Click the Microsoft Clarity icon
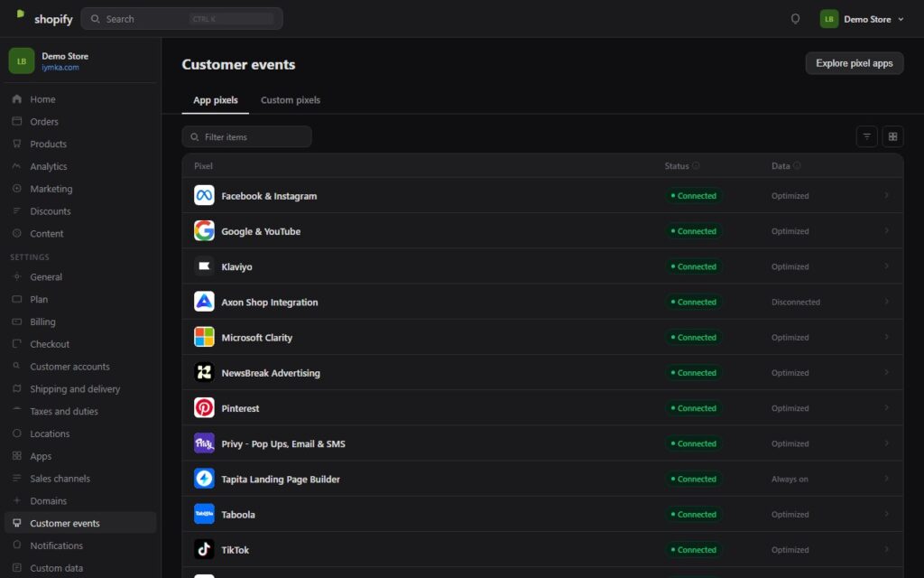The image size is (924, 578). click(204, 337)
